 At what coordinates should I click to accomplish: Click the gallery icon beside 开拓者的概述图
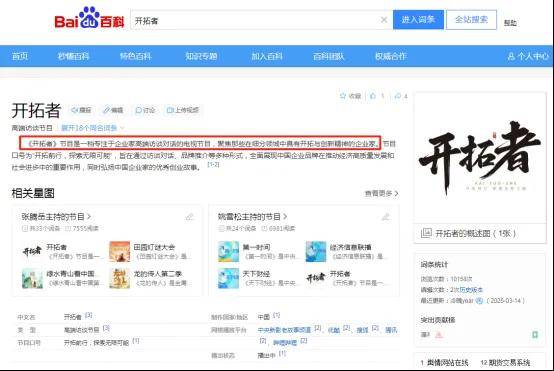click(x=426, y=233)
